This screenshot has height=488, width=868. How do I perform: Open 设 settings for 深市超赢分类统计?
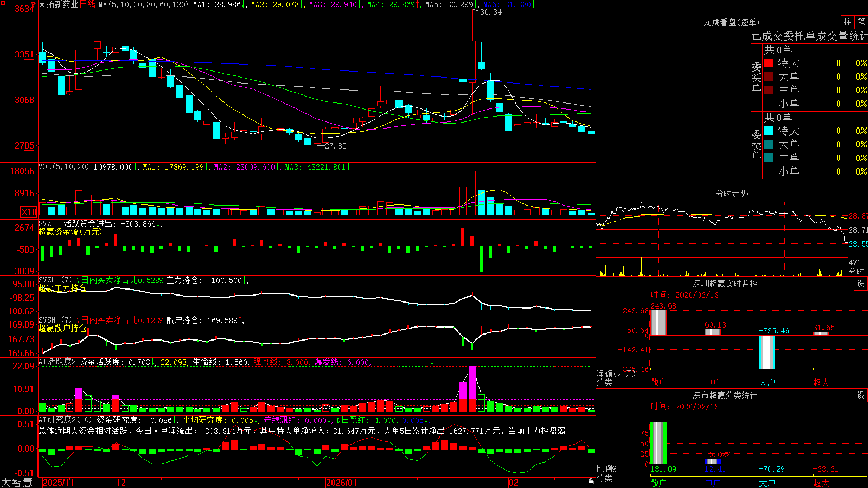[861, 395]
